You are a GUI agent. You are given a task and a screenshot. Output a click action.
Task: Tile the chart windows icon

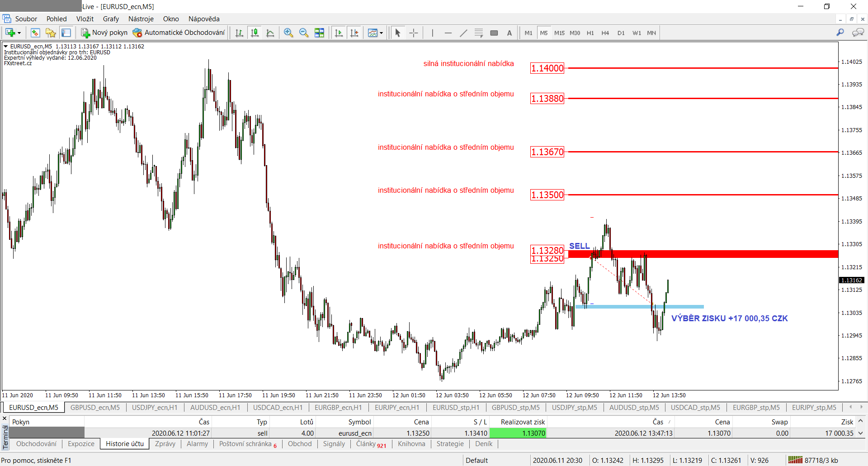[x=319, y=33]
